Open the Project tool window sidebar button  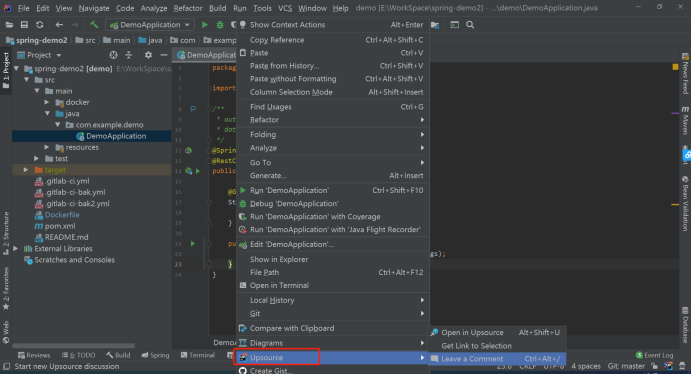(x=6, y=71)
